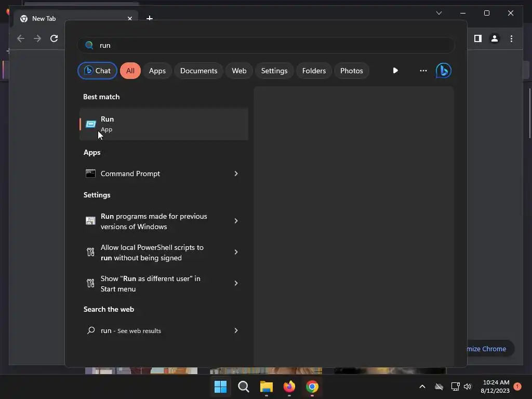Click the taskbar Search icon
The image size is (532, 399).
tap(244, 387)
